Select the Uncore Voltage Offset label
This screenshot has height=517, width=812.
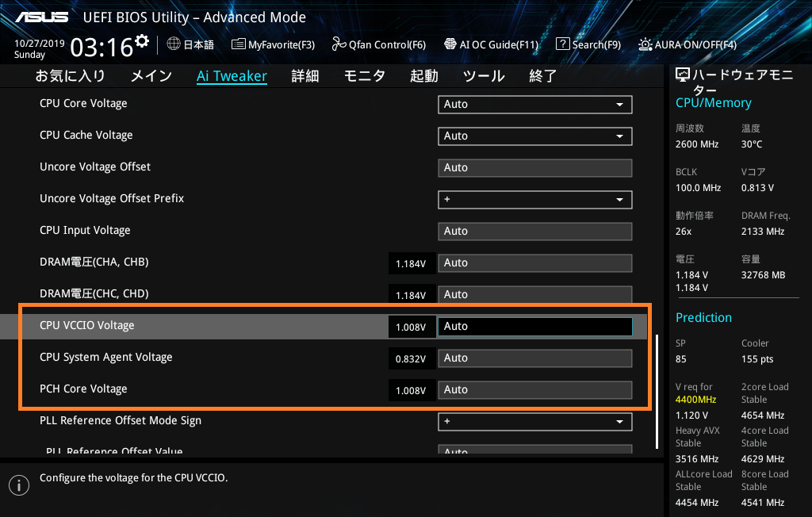95,167
